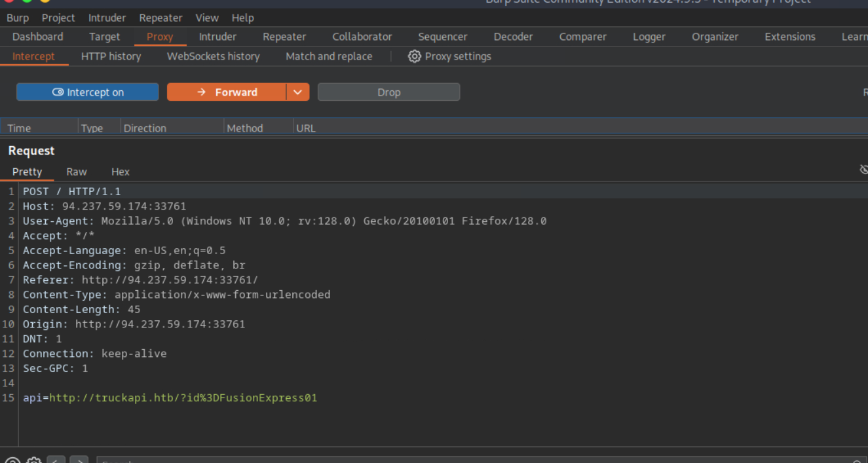Toggle the Intercept on switch
The width and height of the screenshot is (868, 463).
pyautogui.click(x=87, y=92)
